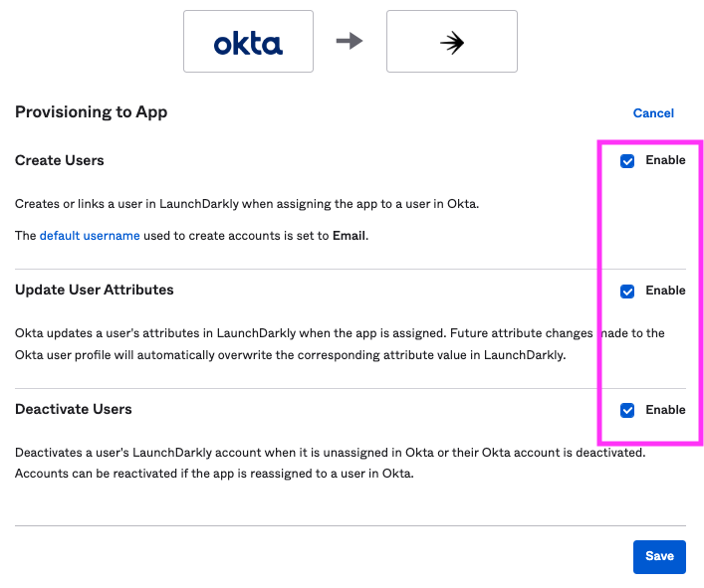Disable the Deactivate Users checkbox box
The height and width of the screenshot is (588, 704).
(x=627, y=410)
